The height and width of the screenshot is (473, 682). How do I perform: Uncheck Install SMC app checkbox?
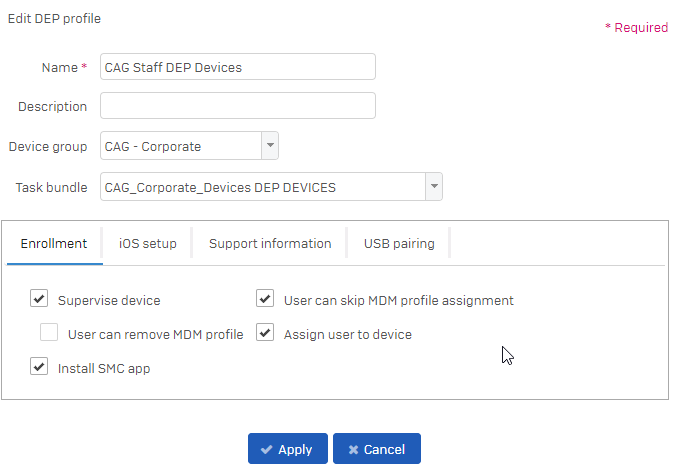39,366
